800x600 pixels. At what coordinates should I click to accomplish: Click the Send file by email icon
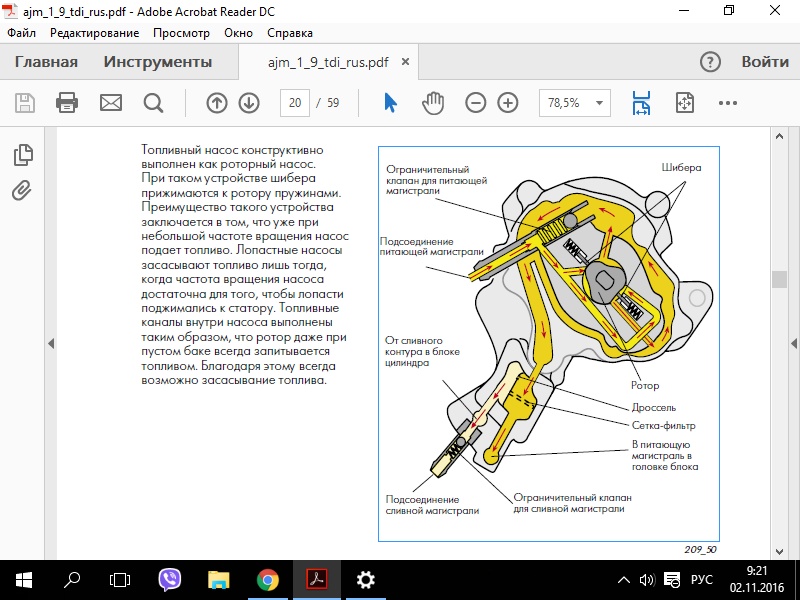110,103
